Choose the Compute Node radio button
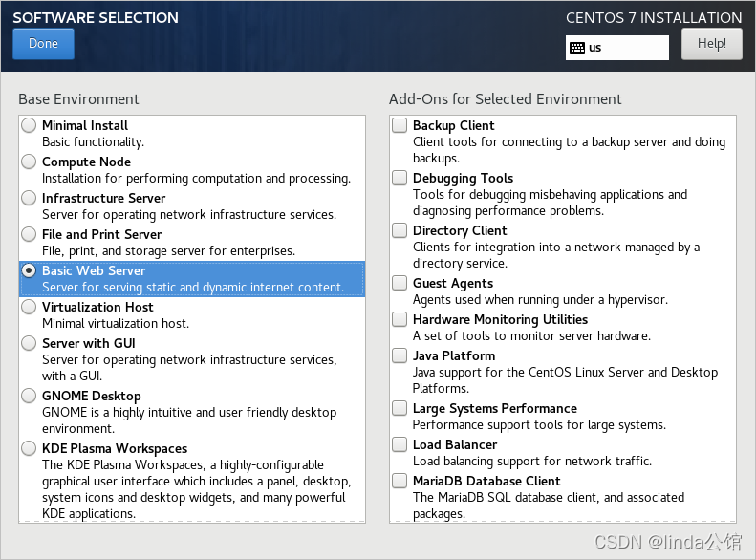This screenshot has width=756, height=560. 29,162
